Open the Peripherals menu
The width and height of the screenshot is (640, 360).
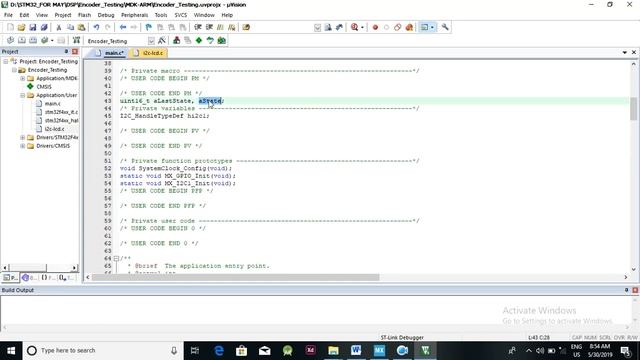click(134, 15)
